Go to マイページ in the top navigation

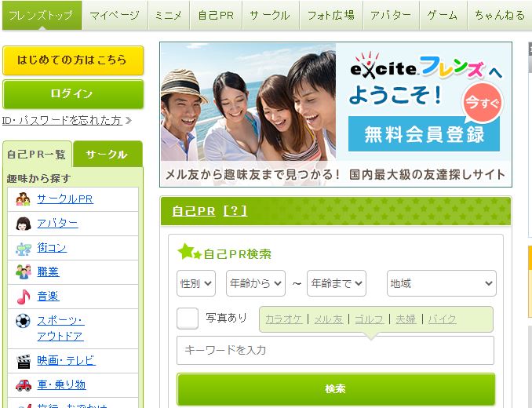click(115, 15)
